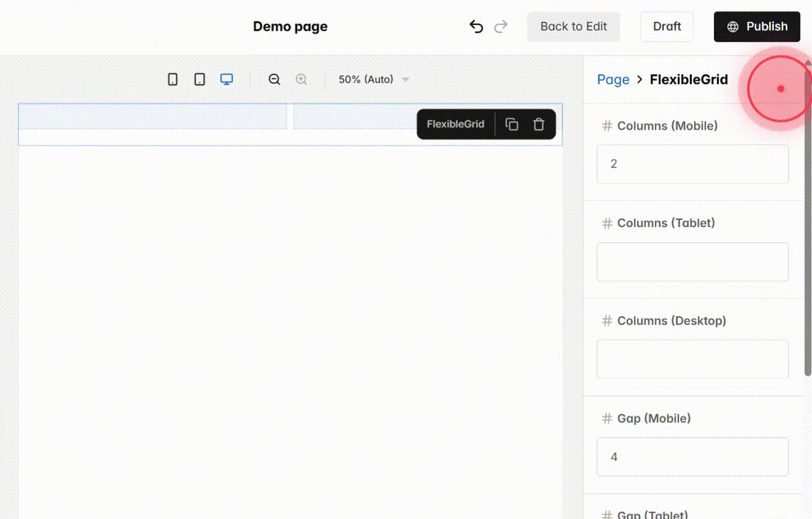Viewport: 812px width, 519px height.
Task: Select Page in the breadcrumb
Action: [613, 79]
